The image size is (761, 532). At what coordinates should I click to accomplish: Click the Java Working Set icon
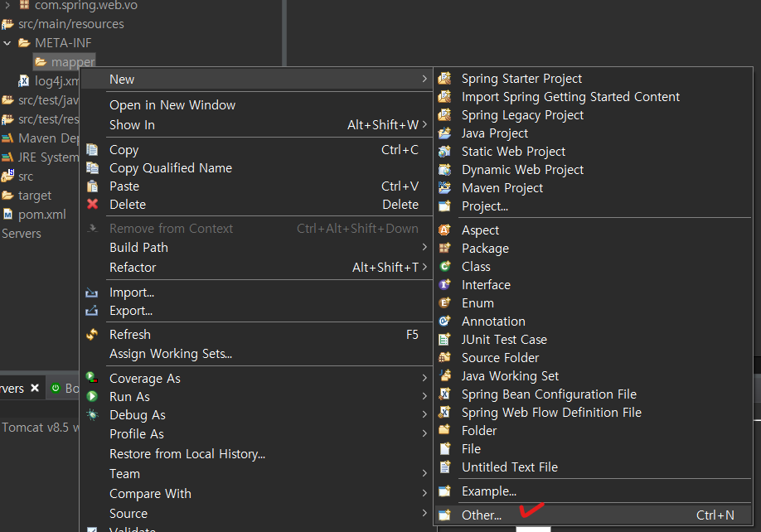point(444,376)
